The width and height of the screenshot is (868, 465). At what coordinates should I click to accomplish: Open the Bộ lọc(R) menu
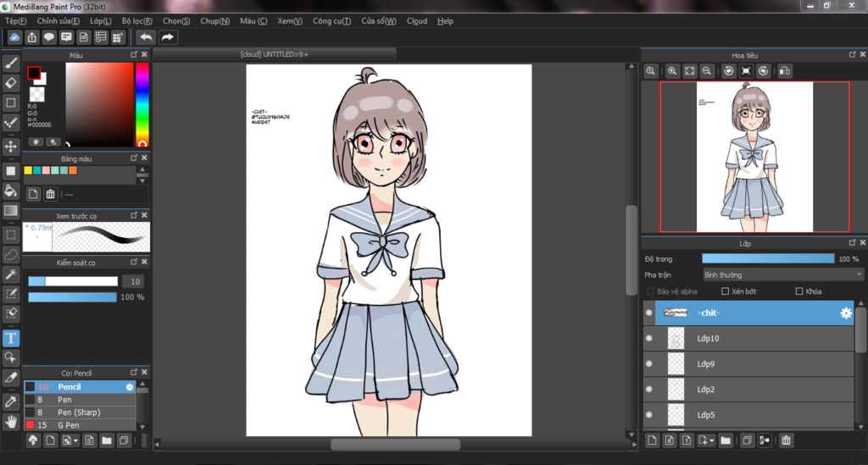click(136, 21)
